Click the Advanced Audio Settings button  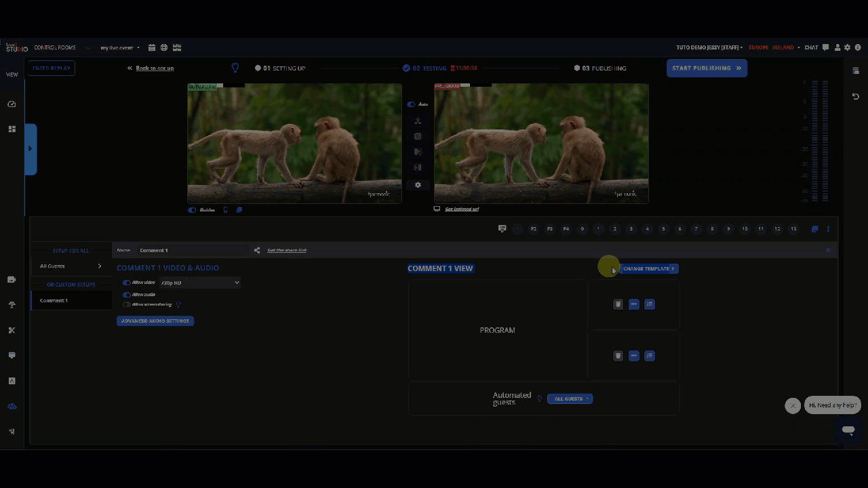[155, 321]
